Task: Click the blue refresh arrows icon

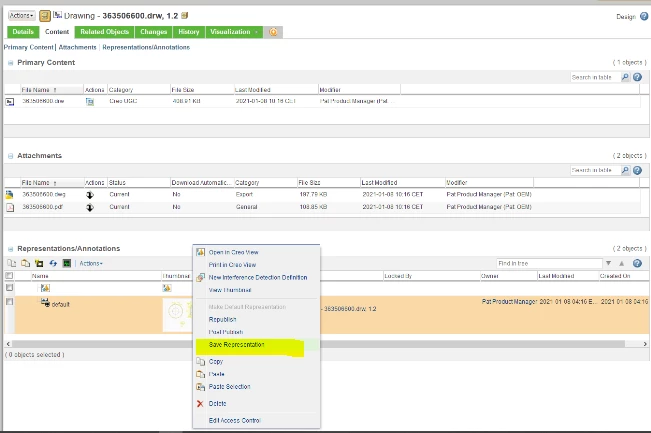Action: (53, 263)
